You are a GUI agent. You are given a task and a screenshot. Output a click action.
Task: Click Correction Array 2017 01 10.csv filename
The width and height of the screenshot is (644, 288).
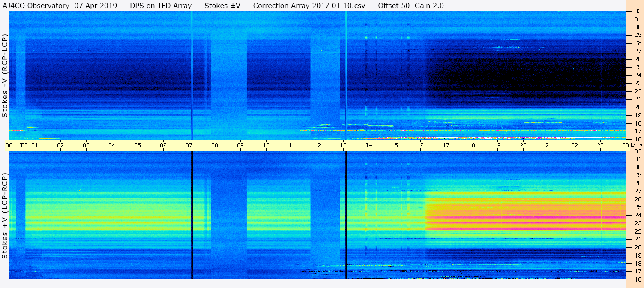(309, 6)
